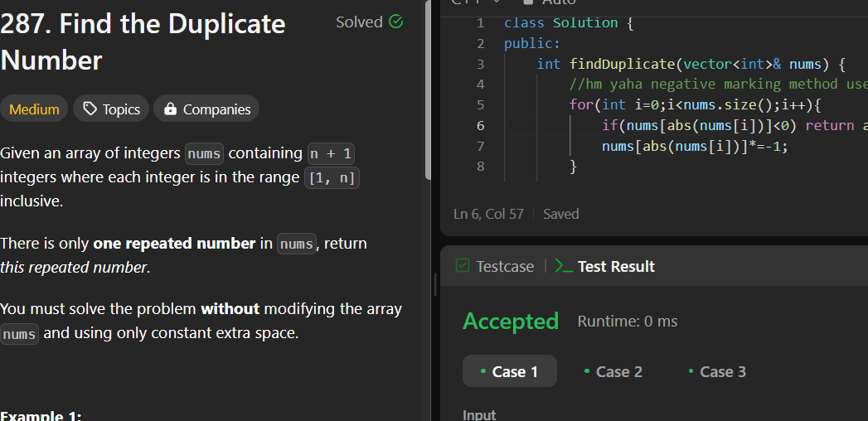Click the Accepted result text
The width and height of the screenshot is (868, 421).
511,322
